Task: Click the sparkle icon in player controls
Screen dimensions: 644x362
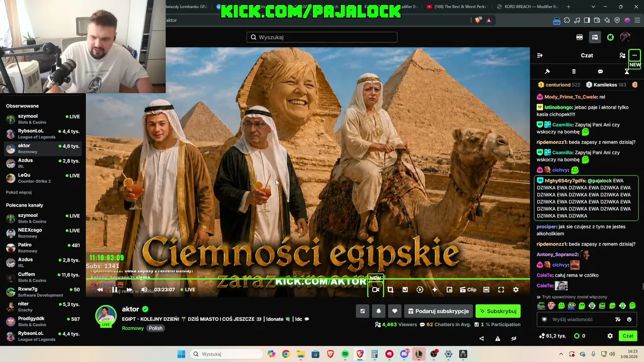Action: pyautogui.click(x=435, y=290)
